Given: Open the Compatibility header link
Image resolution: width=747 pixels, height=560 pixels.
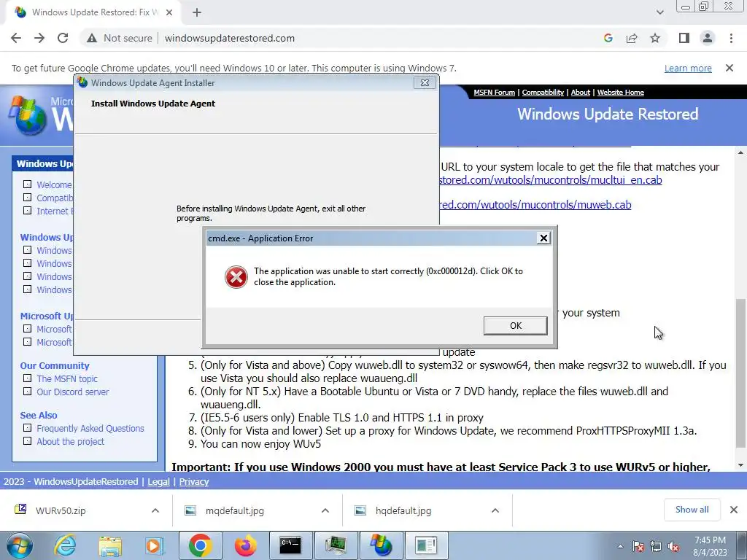Looking at the screenshot, I should [x=543, y=93].
